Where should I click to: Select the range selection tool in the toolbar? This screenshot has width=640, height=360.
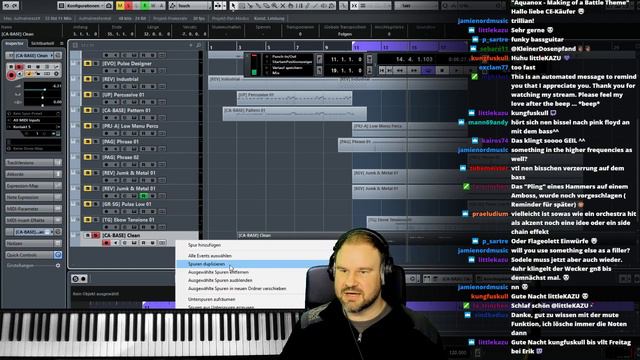[x=241, y=6]
